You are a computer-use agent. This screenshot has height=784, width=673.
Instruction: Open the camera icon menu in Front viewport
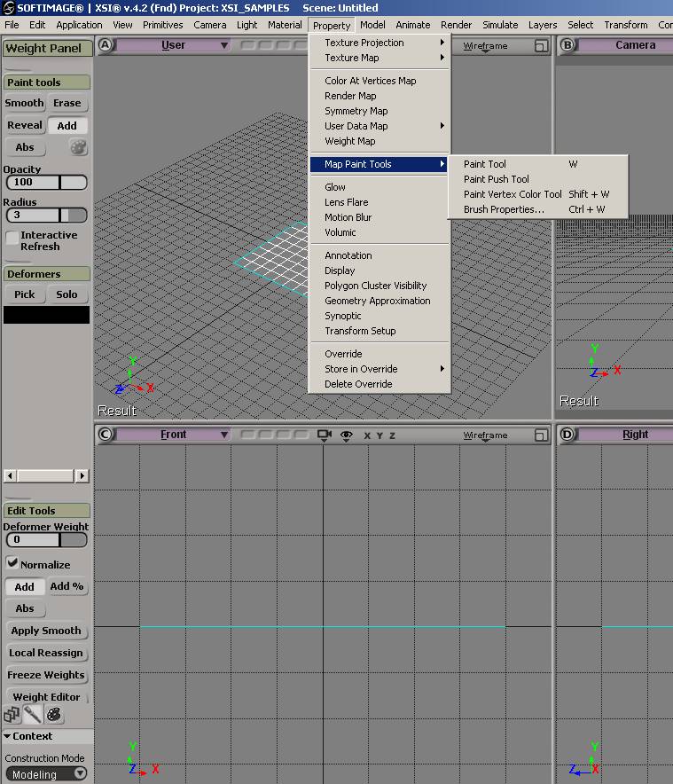tap(324, 435)
